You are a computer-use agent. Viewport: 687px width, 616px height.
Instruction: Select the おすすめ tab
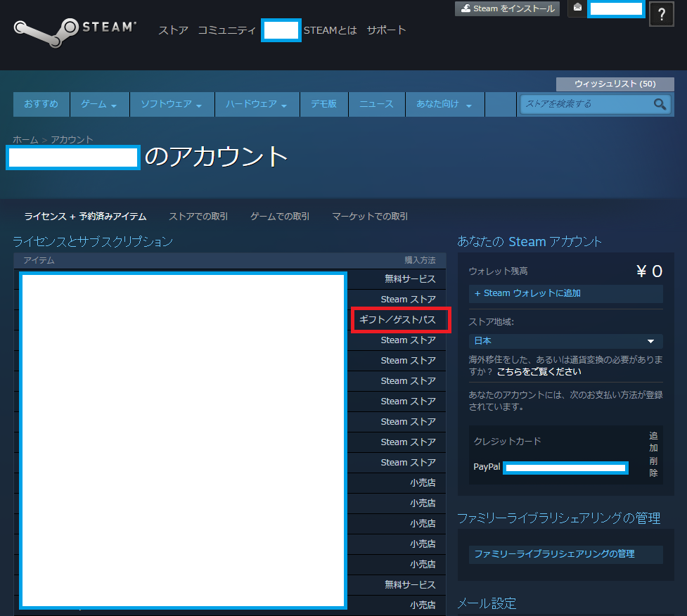41,104
